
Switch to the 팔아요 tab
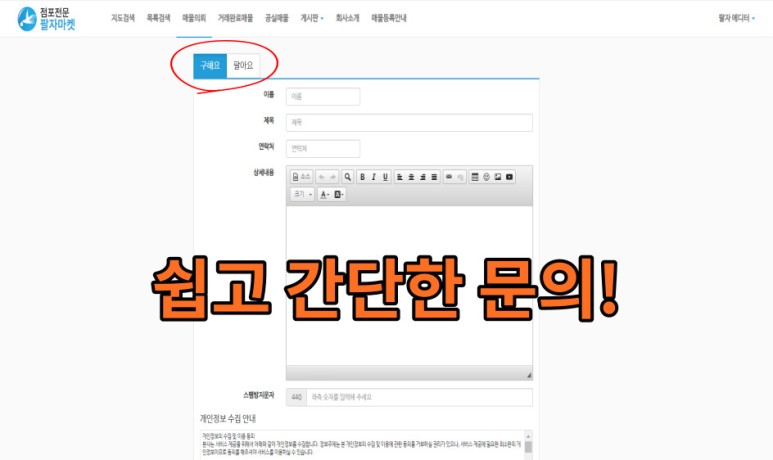243,66
